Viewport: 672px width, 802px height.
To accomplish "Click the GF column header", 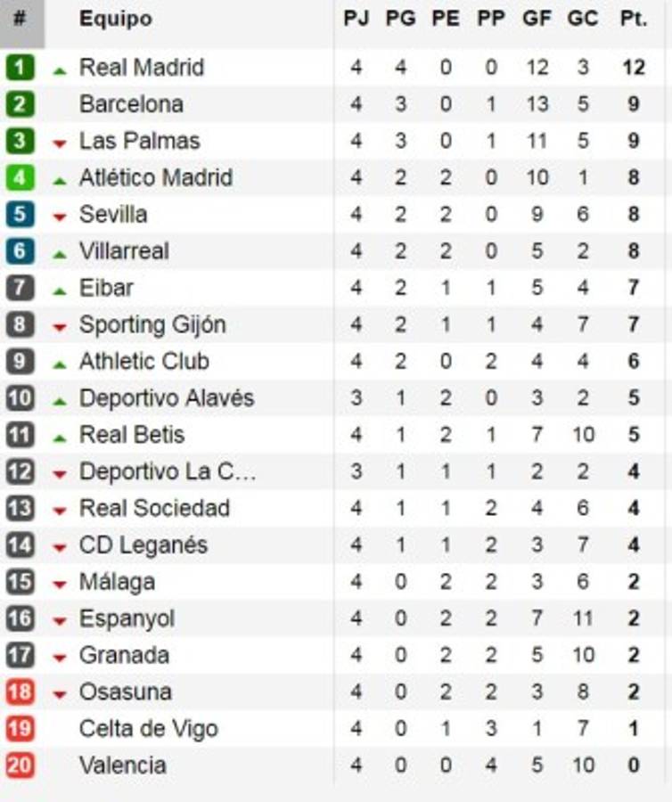I will tap(537, 19).
